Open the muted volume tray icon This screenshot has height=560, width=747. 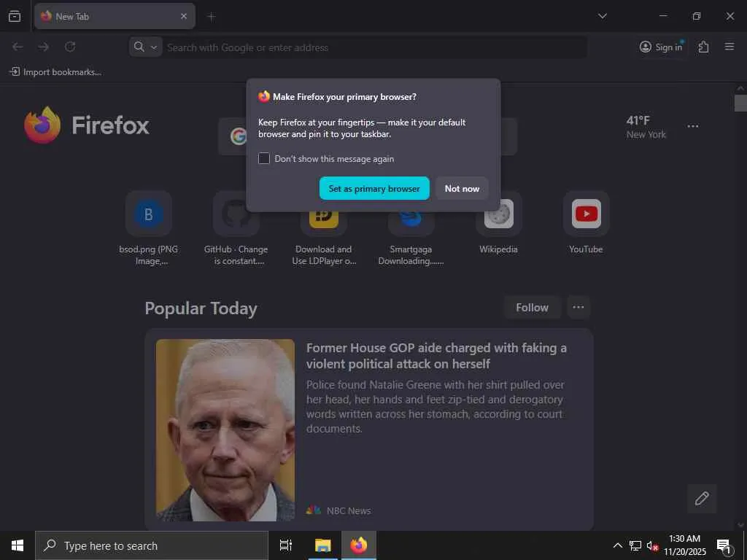pos(652,545)
